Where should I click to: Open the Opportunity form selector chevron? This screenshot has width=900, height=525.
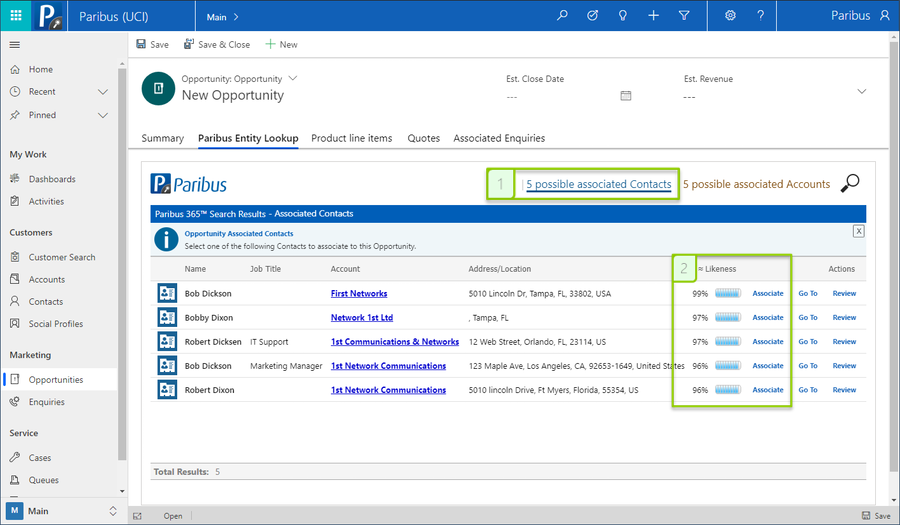293,78
